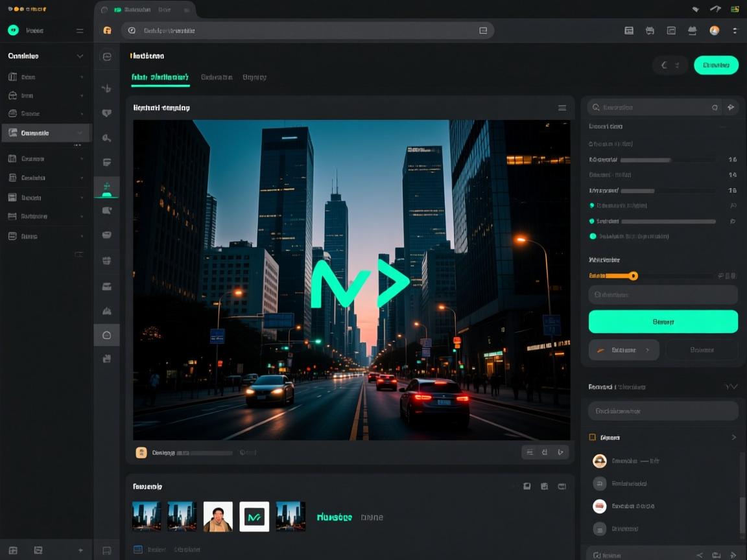
Task: Click the heart shield icon in vertical toolbar
Action: 107,113
